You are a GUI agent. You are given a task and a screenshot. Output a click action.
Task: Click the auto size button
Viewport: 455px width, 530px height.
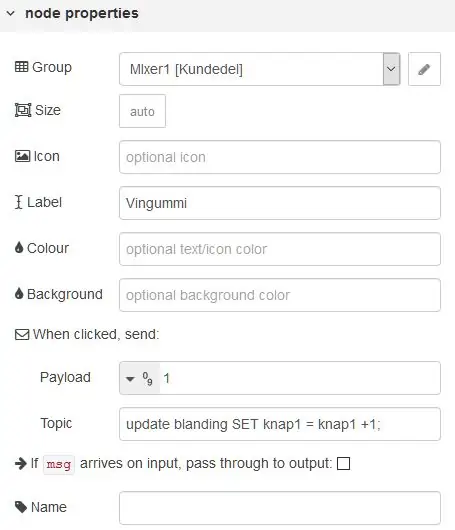(x=142, y=111)
